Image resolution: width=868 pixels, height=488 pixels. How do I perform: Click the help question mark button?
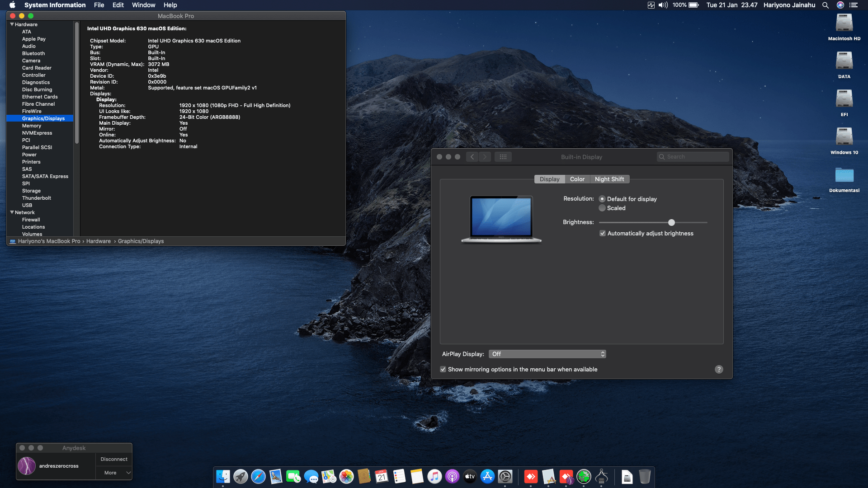pyautogui.click(x=719, y=369)
